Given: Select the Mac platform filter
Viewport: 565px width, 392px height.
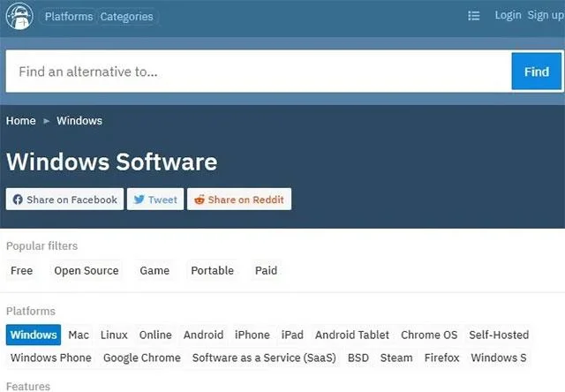Looking at the screenshot, I should coord(79,335).
